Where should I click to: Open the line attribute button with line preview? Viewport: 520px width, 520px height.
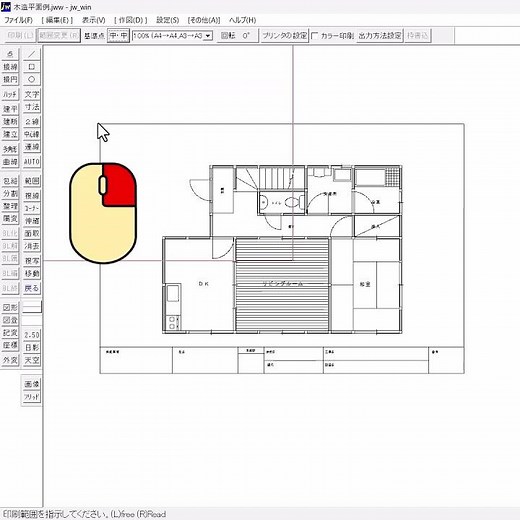point(32,307)
